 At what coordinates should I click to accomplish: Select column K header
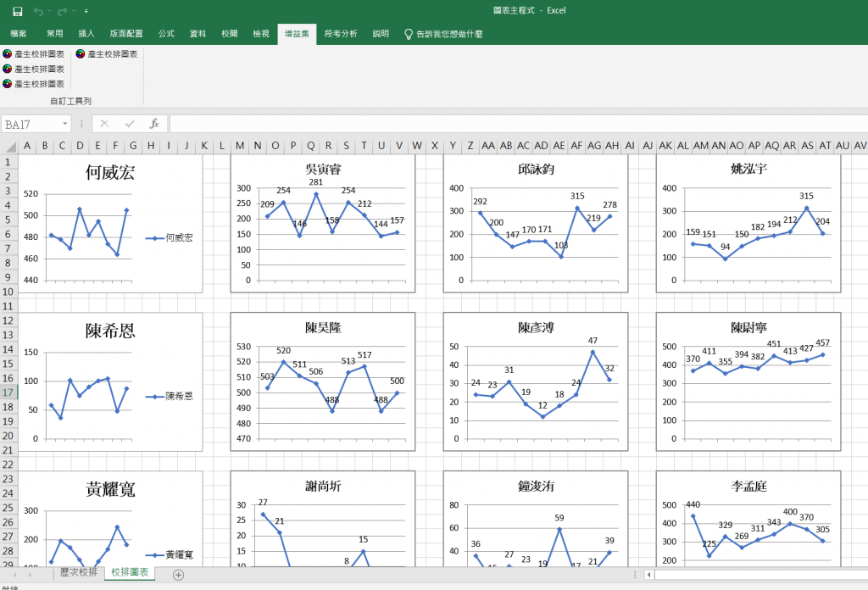point(204,146)
